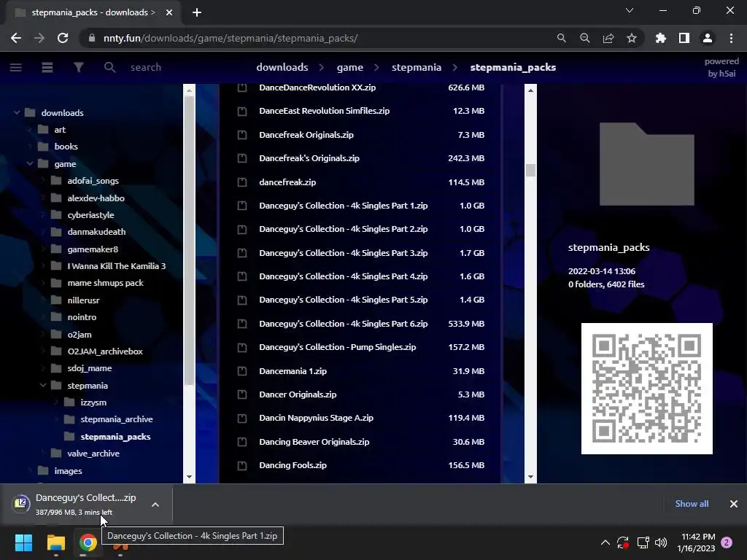Image resolution: width=747 pixels, height=560 pixels.
Task: Click the stepmania_packs breadcrumb
Action: [x=513, y=67]
